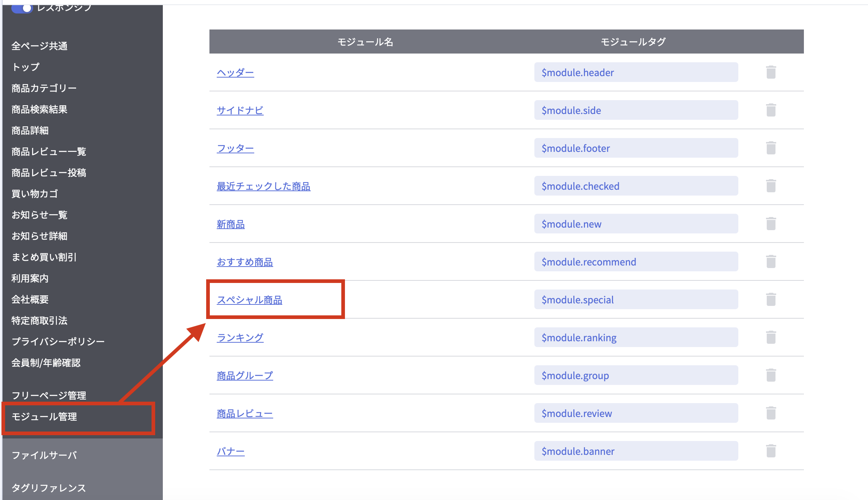Screen dimensions: 868x500
Task: Click the $module.header tag field
Action: (636, 72)
